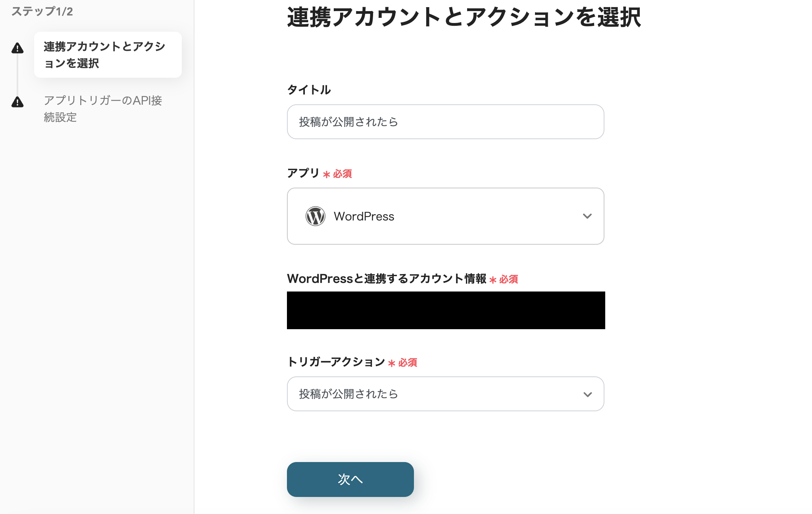Click the タイトル field label
This screenshot has height=514, width=812.
coord(309,90)
